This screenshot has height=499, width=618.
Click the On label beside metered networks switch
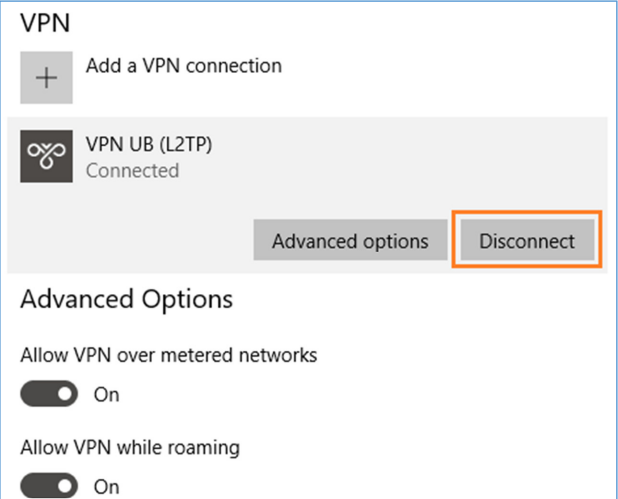(106, 395)
